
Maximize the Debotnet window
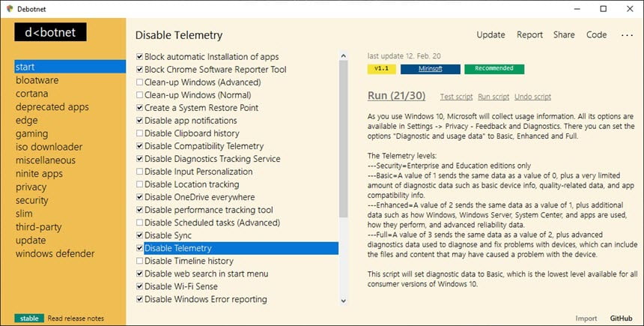603,9
